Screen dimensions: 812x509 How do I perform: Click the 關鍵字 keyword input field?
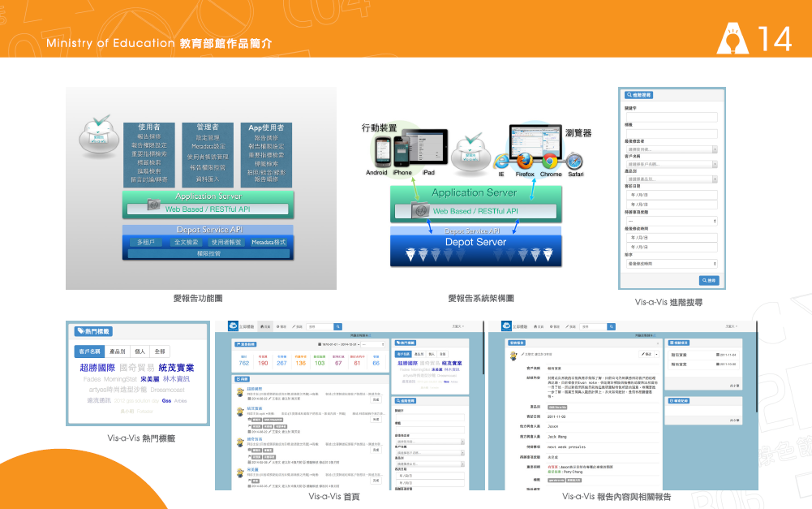pos(671,116)
